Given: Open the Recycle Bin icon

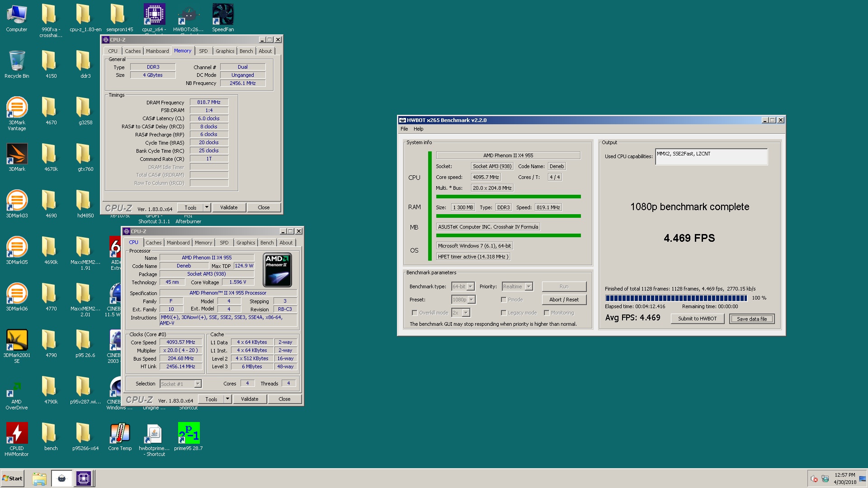Looking at the screenshot, I should click(x=17, y=64).
